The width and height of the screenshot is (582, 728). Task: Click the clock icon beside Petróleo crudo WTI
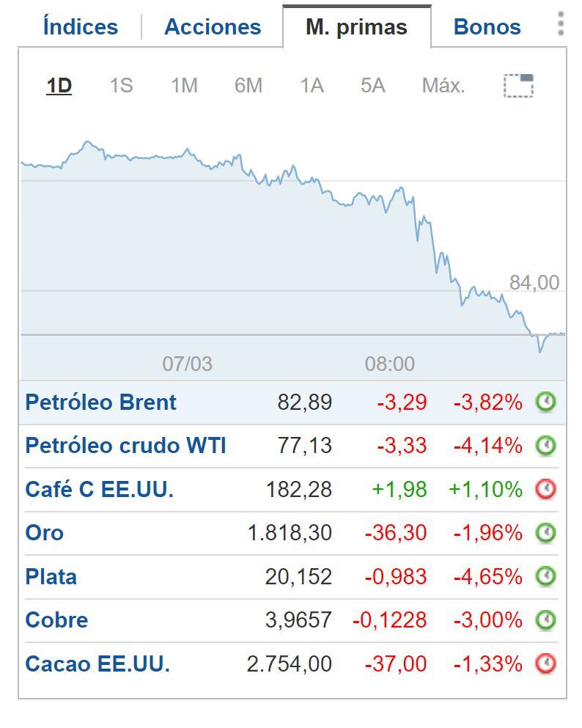pos(548,446)
